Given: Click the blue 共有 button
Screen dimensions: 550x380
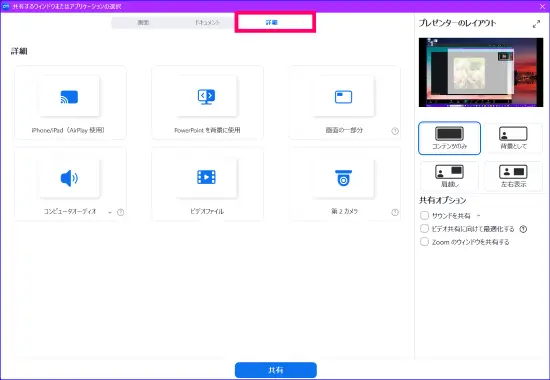Looking at the screenshot, I should pyautogui.click(x=276, y=370).
